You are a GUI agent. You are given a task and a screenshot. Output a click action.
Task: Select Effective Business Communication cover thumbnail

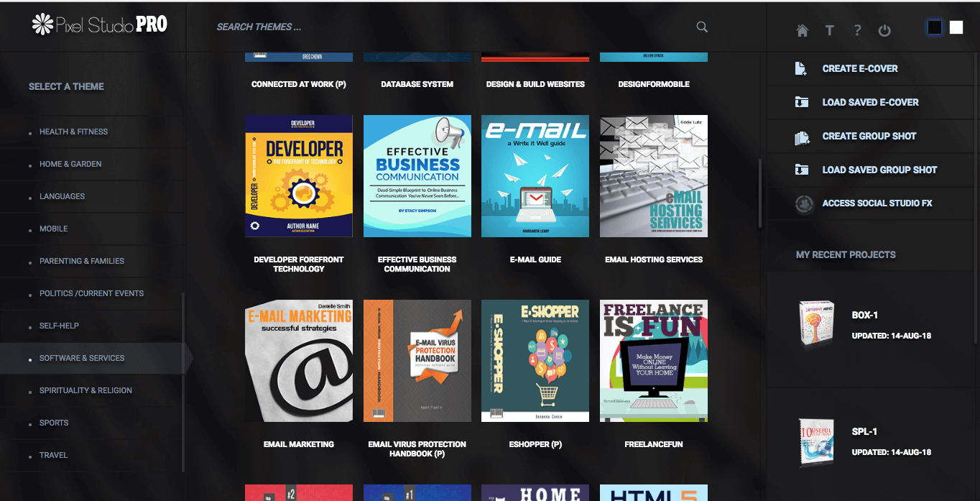[417, 176]
